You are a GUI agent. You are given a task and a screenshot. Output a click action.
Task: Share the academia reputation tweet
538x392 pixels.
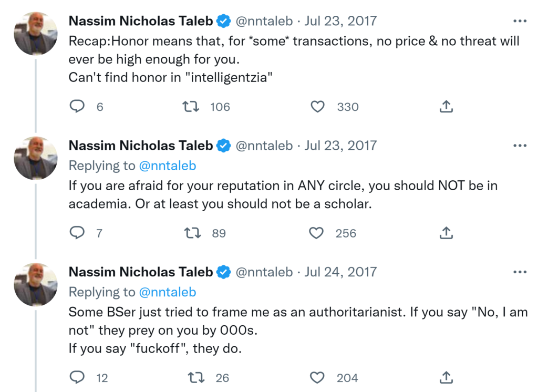[x=446, y=233]
